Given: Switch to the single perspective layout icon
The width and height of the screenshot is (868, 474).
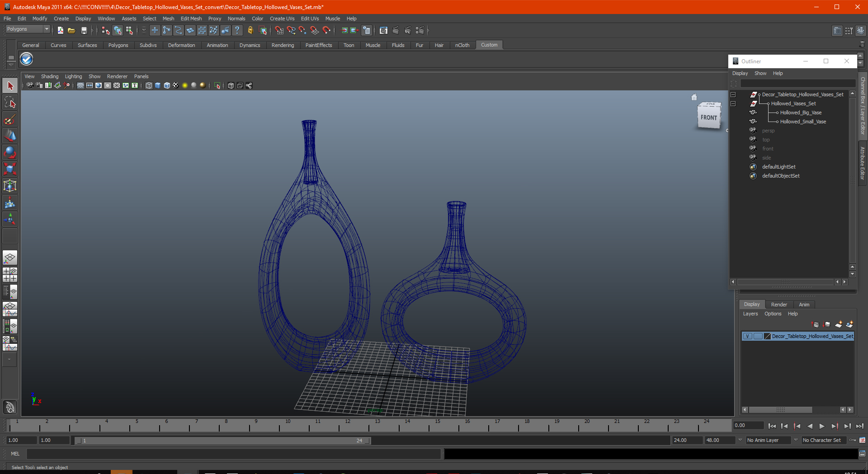Looking at the screenshot, I should click(x=10, y=258).
